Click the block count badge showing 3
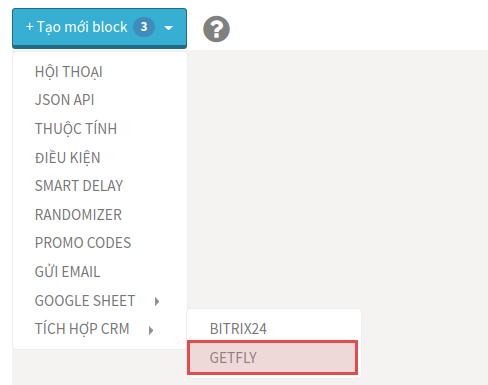The height and width of the screenshot is (385, 488). point(144,27)
